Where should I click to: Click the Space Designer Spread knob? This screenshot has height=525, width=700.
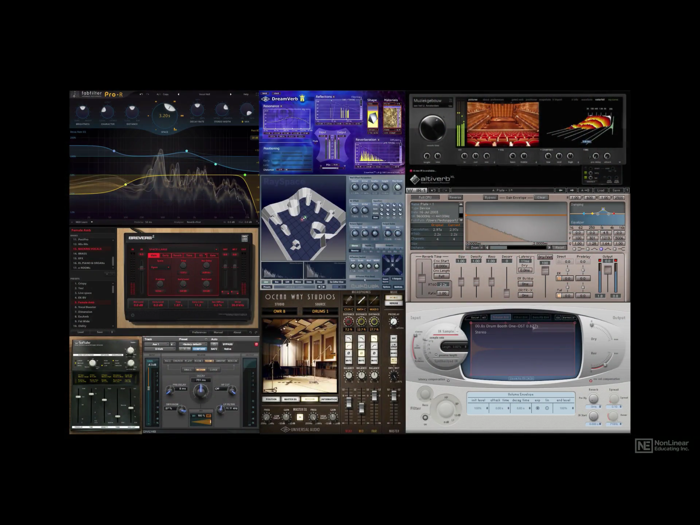(x=614, y=398)
